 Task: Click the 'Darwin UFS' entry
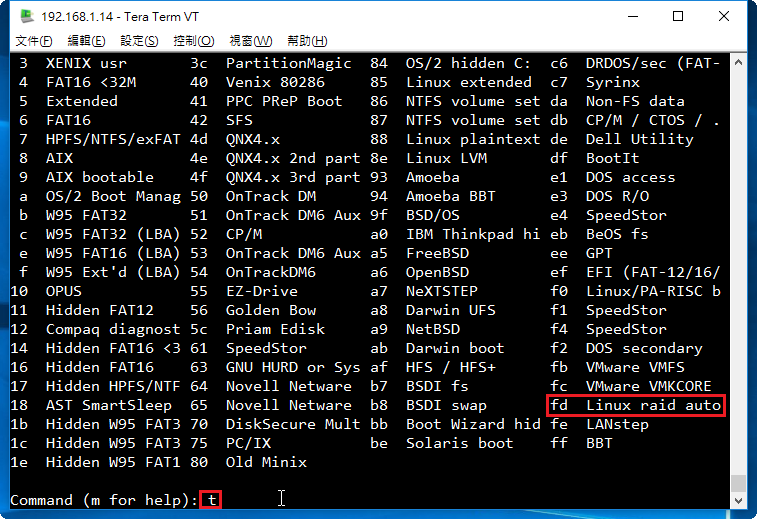[x=451, y=310]
